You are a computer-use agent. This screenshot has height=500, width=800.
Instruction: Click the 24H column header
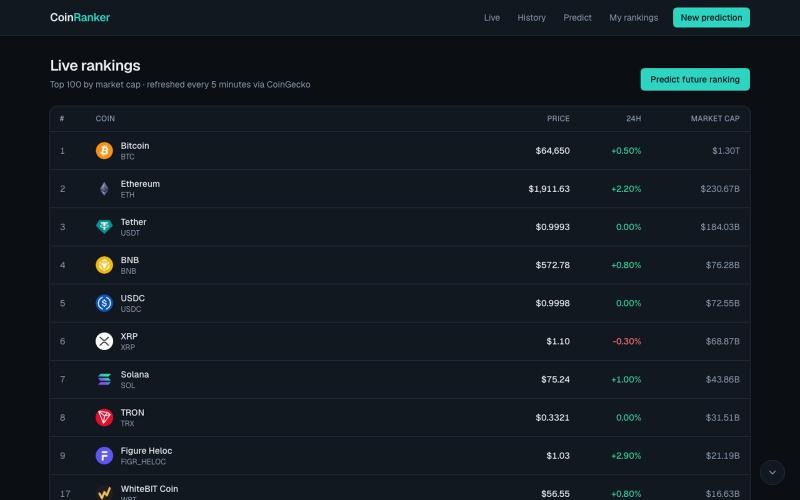(634, 118)
